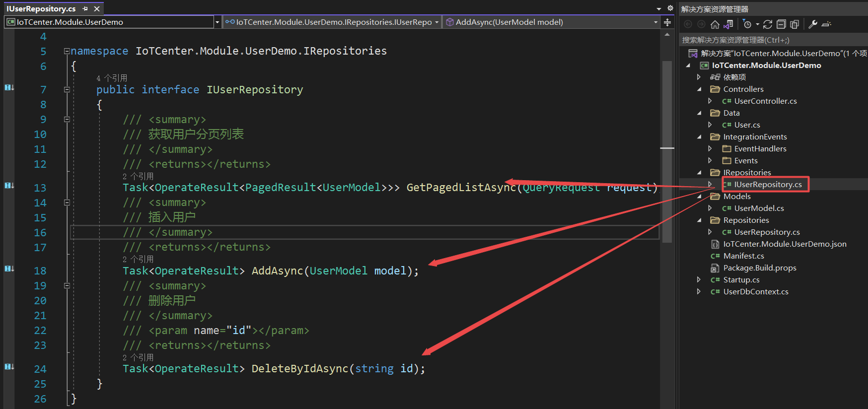Select UserController.cs in Solution Explorer
This screenshot has height=409, width=868.
coord(765,101)
